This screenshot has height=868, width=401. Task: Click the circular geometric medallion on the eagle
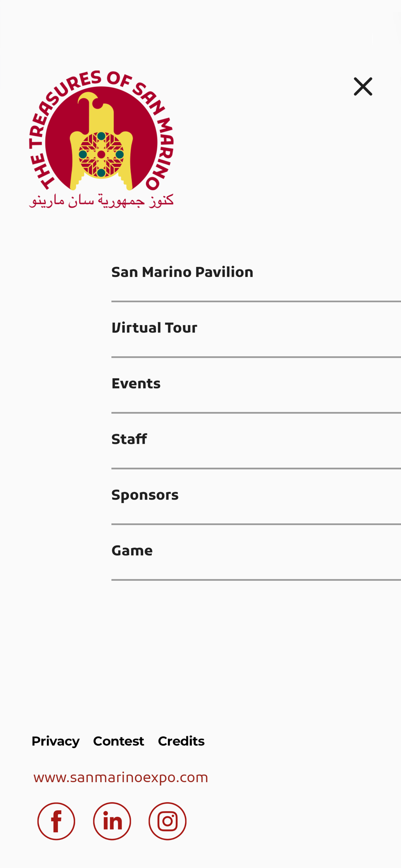(x=101, y=154)
